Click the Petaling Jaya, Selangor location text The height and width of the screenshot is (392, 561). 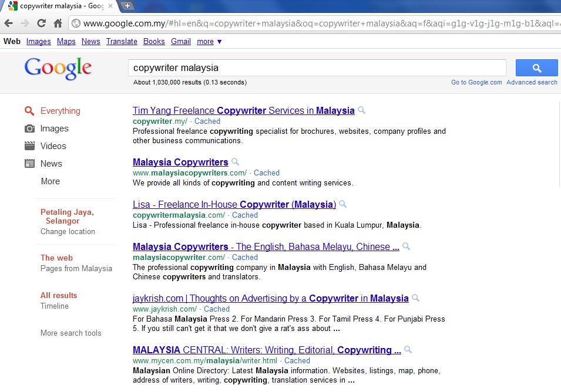(68, 217)
